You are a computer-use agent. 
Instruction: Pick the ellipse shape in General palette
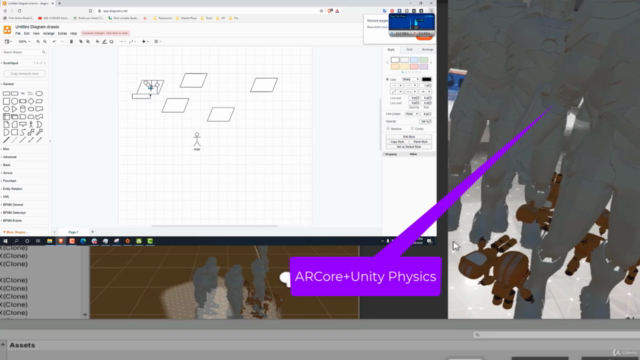click(39, 93)
